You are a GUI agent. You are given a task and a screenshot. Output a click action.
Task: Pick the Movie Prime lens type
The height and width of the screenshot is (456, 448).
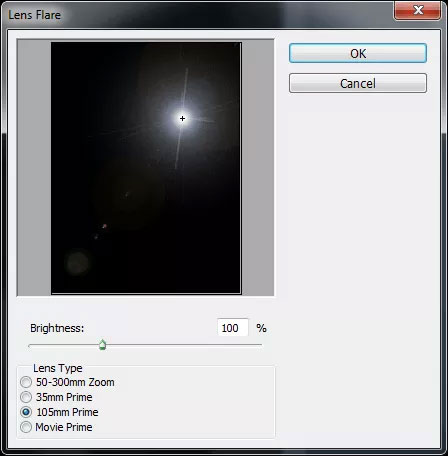click(26, 427)
